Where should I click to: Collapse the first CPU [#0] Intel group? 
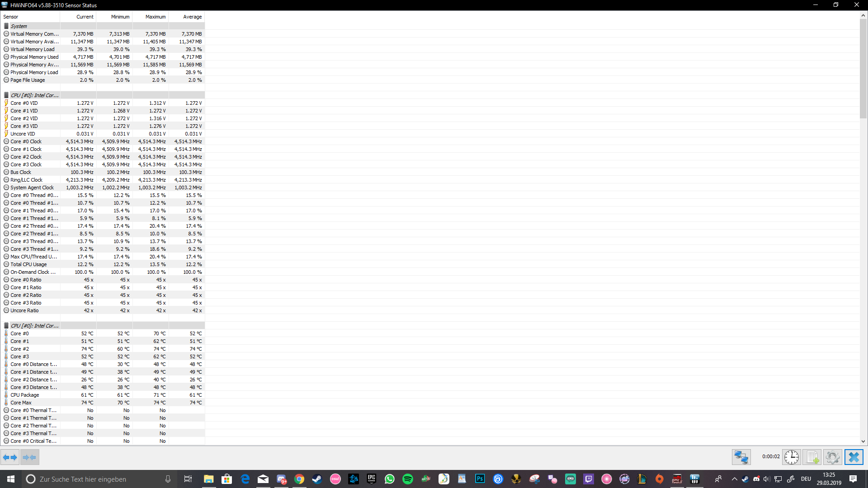coord(34,95)
